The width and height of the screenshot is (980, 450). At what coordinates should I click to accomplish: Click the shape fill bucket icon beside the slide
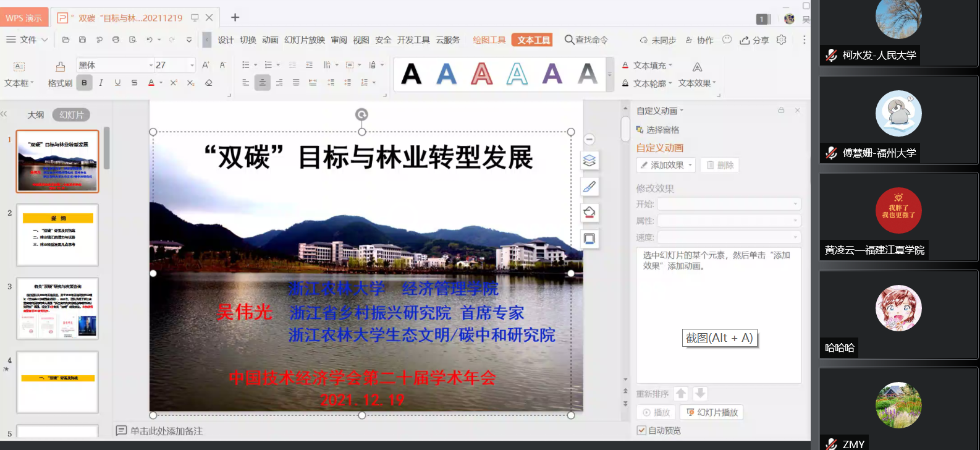point(589,213)
